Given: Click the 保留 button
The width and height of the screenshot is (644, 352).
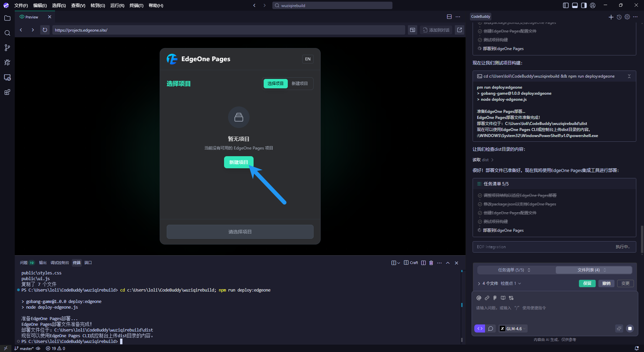Looking at the screenshot, I should tap(587, 283).
